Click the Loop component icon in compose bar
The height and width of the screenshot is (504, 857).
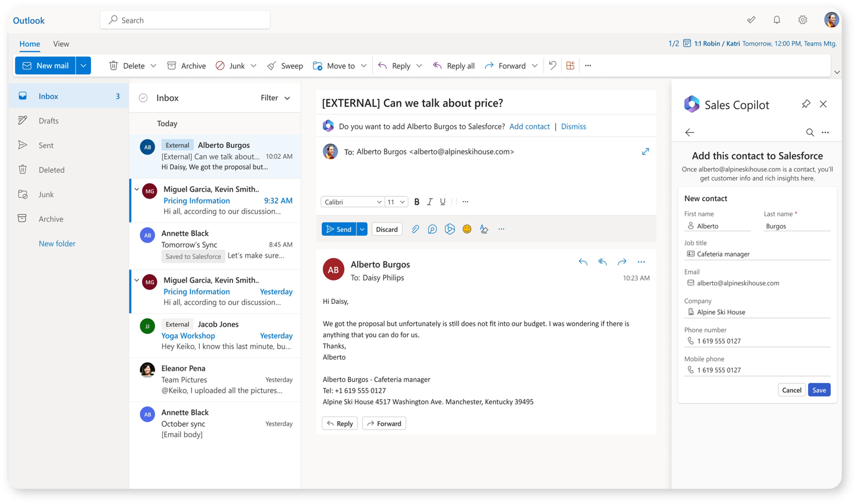pyautogui.click(x=432, y=229)
